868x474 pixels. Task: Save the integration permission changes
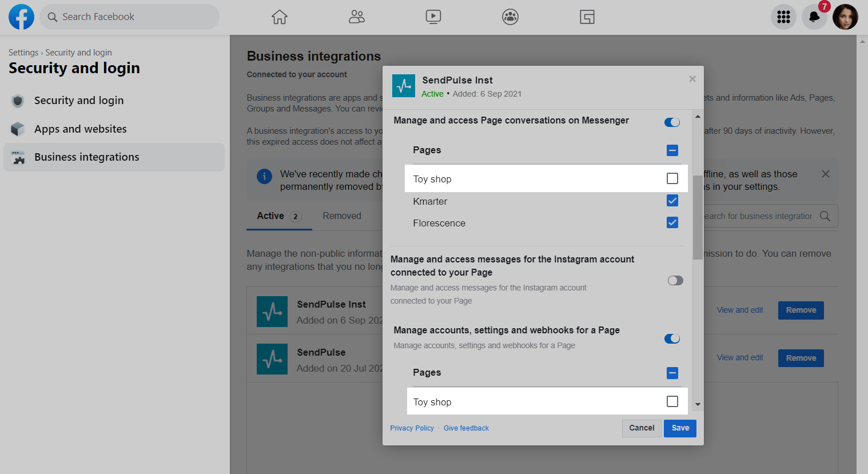click(x=680, y=428)
